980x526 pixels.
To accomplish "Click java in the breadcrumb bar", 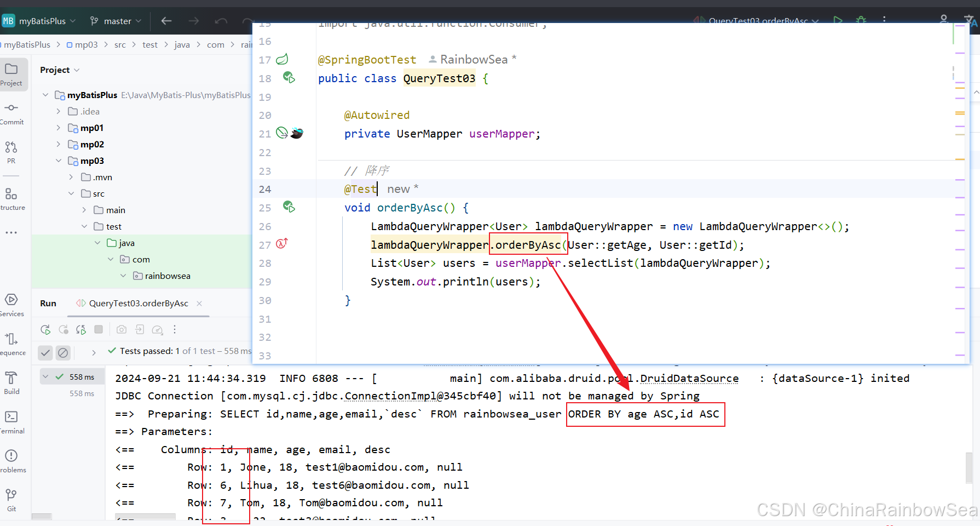I will 182,44.
